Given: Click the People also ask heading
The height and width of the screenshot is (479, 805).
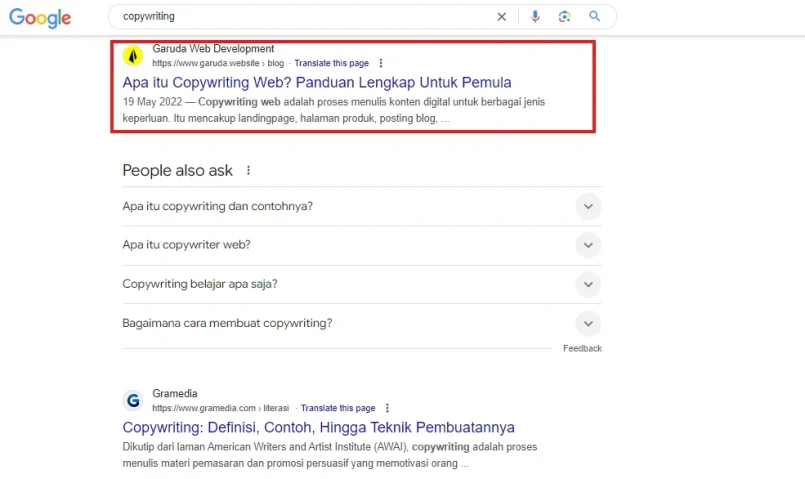Looking at the screenshot, I should [x=177, y=170].
